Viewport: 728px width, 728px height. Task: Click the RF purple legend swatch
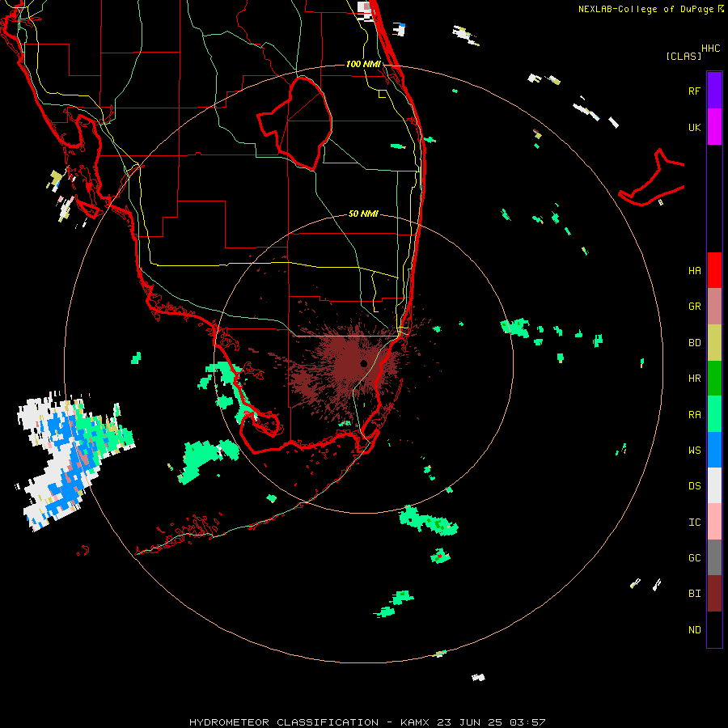tap(714, 91)
